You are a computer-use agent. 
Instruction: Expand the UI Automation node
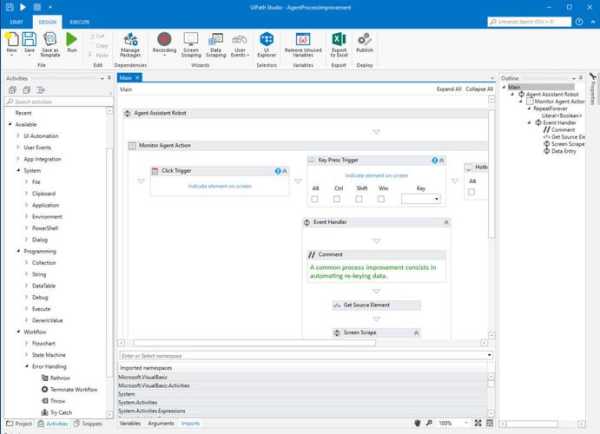tap(18, 136)
